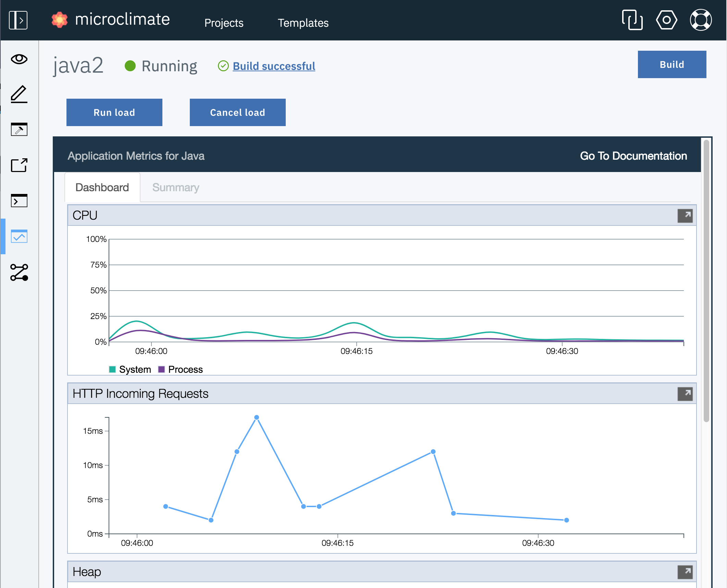Expand the Heap chart panel
Screen dimensions: 727x588
click(x=685, y=572)
